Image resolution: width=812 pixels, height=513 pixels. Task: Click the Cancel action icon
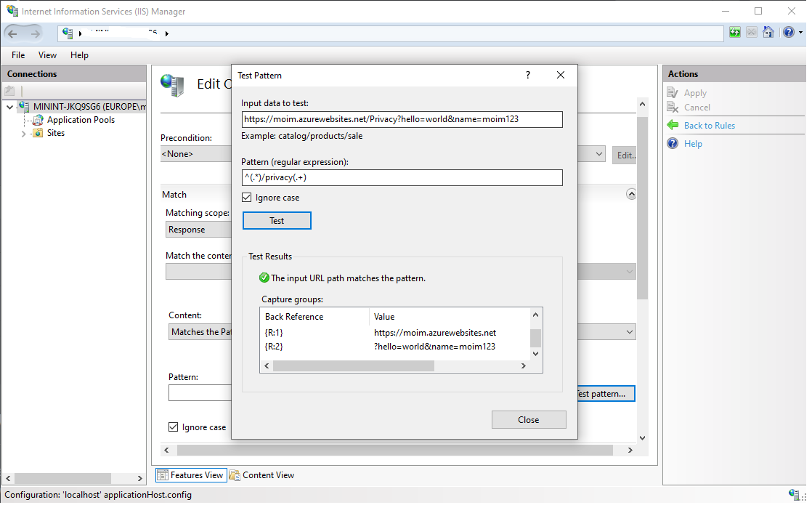[672, 108]
